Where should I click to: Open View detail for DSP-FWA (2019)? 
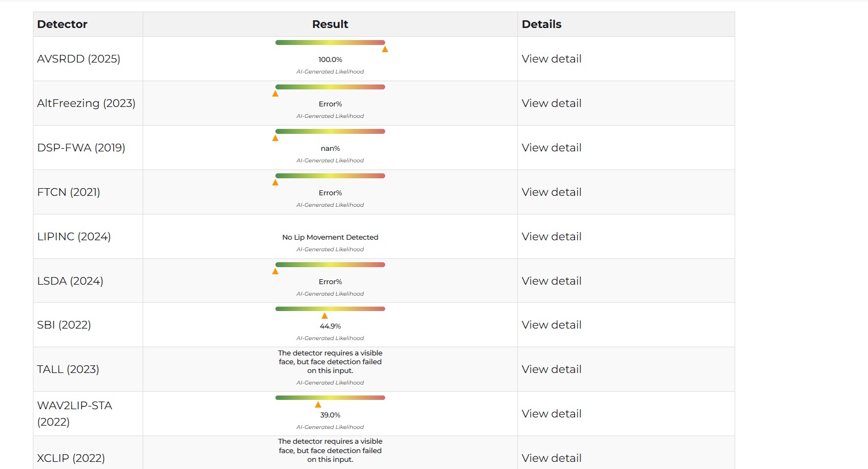click(551, 148)
